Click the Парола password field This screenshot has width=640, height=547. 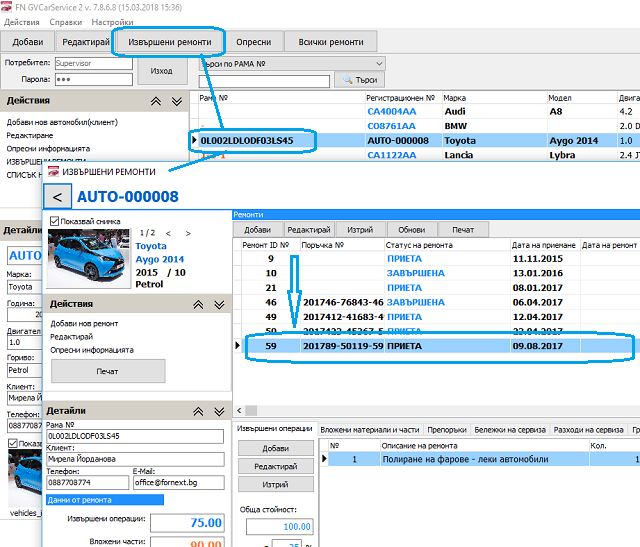[x=93, y=79]
